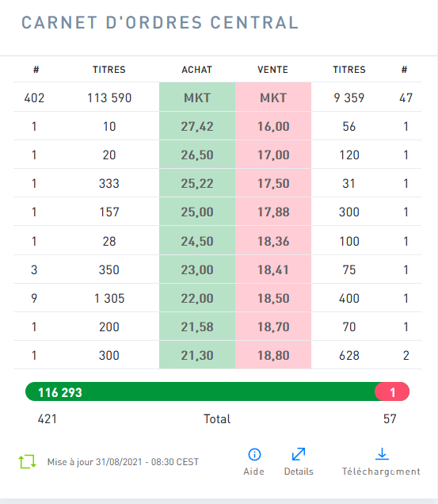Image resolution: width=438 pixels, height=504 pixels.
Task: Click the 113 590 titres quantity
Action: coord(109,97)
